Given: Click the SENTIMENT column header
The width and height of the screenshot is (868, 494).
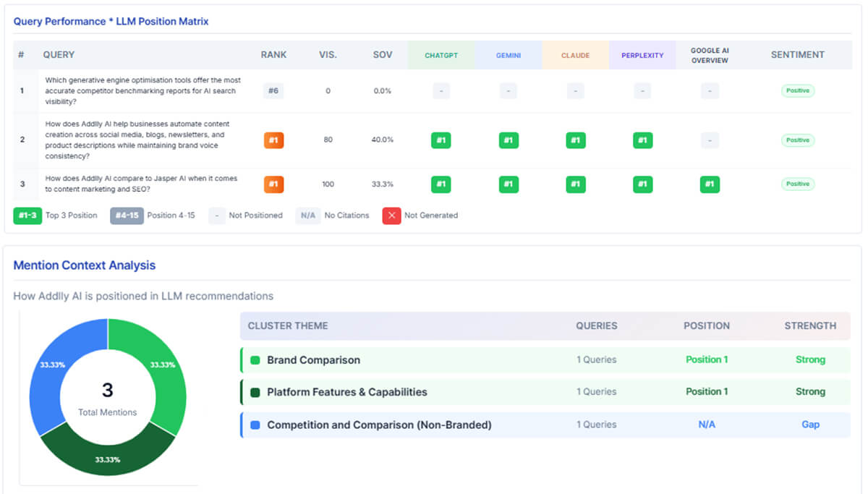Looking at the screenshot, I should pos(798,54).
